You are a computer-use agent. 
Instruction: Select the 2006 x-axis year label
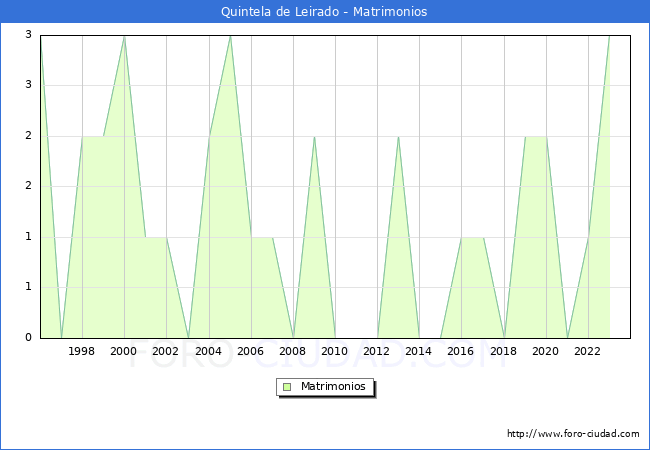(250, 351)
